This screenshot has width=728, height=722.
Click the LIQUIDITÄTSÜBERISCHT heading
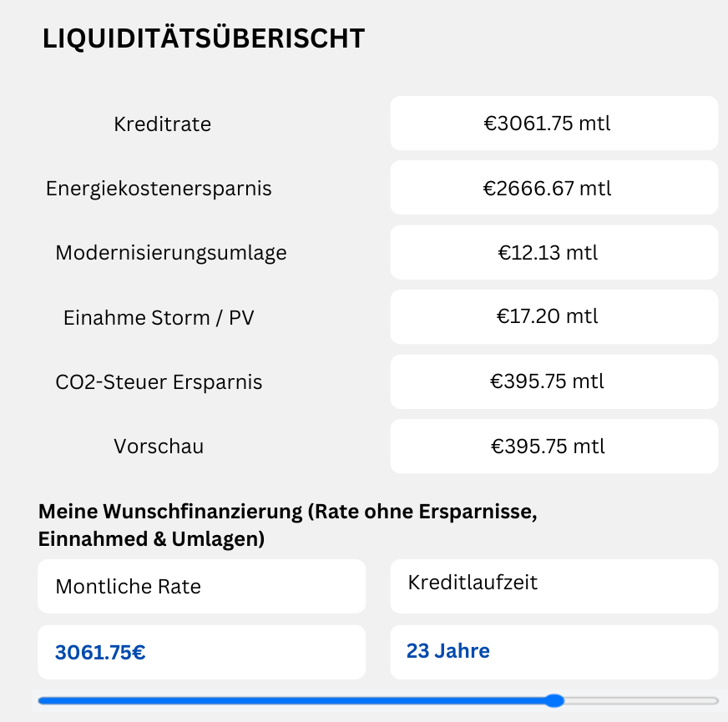[x=204, y=38]
